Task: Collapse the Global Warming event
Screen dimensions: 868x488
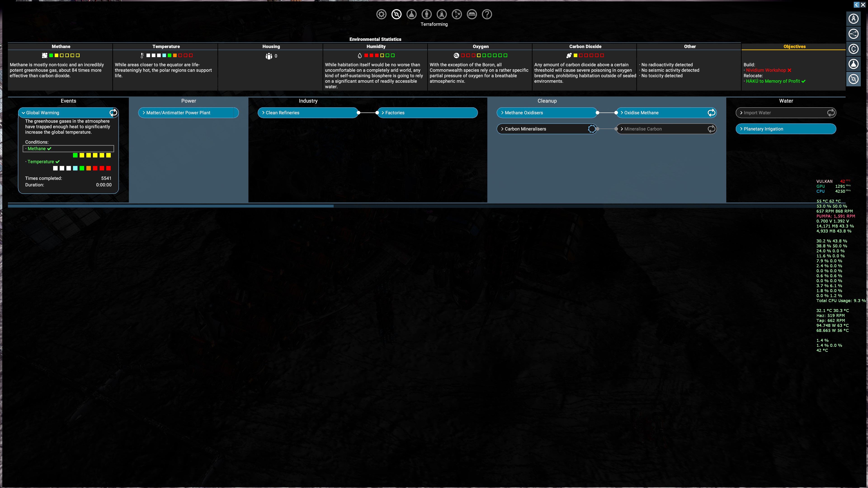Action: (23, 113)
